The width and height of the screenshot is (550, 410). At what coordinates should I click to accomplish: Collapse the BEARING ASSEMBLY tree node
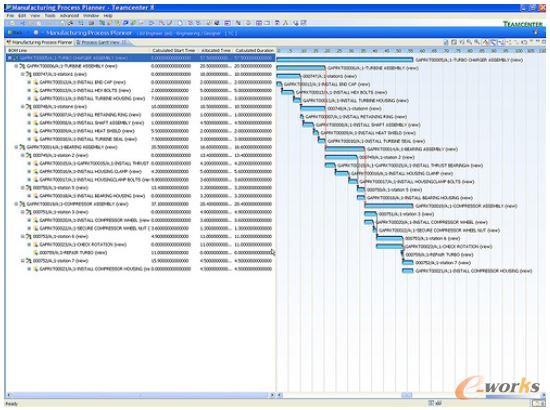tap(16, 147)
